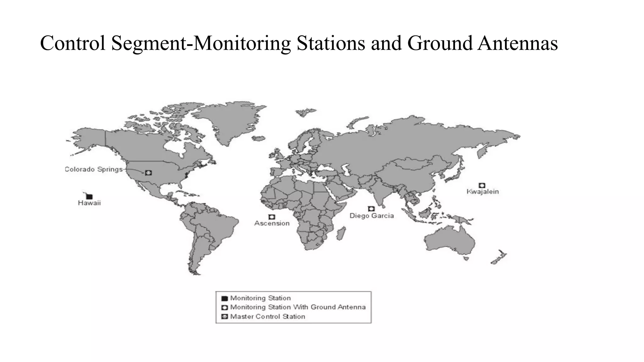Click the Diego Garcia station marker
This screenshot has height=362, width=644.
coord(371,209)
